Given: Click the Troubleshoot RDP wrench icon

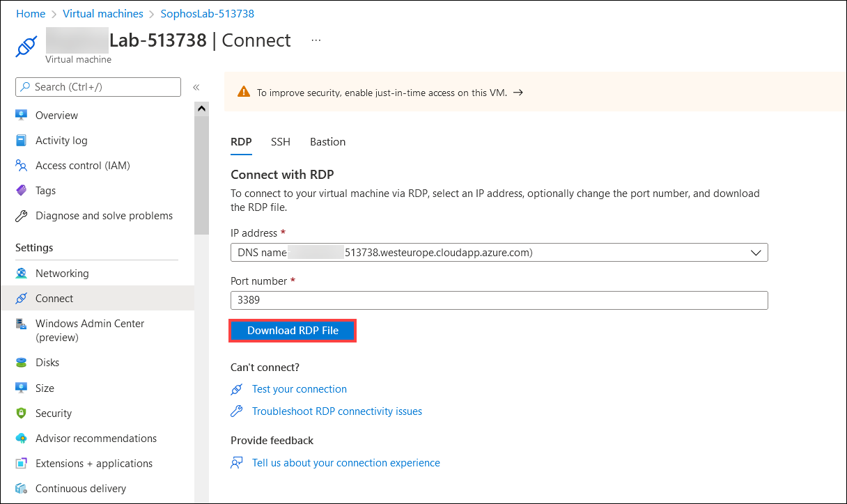Looking at the screenshot, I should coord(237,411).
